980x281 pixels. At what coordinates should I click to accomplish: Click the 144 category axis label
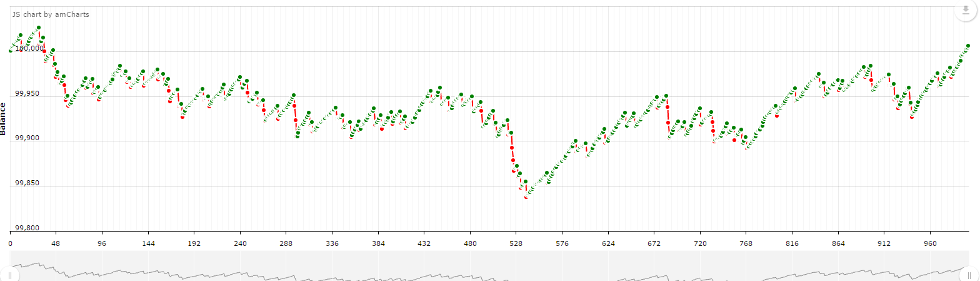pyautogui.click(x=148, y=243)
